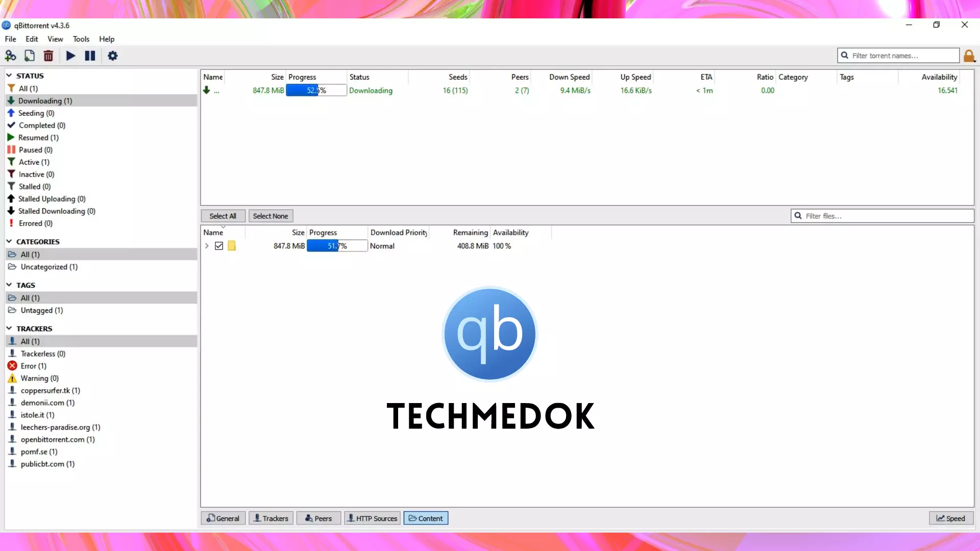980x551 pixels.
Task: Click the Select All button
Action: click(223, 216)
